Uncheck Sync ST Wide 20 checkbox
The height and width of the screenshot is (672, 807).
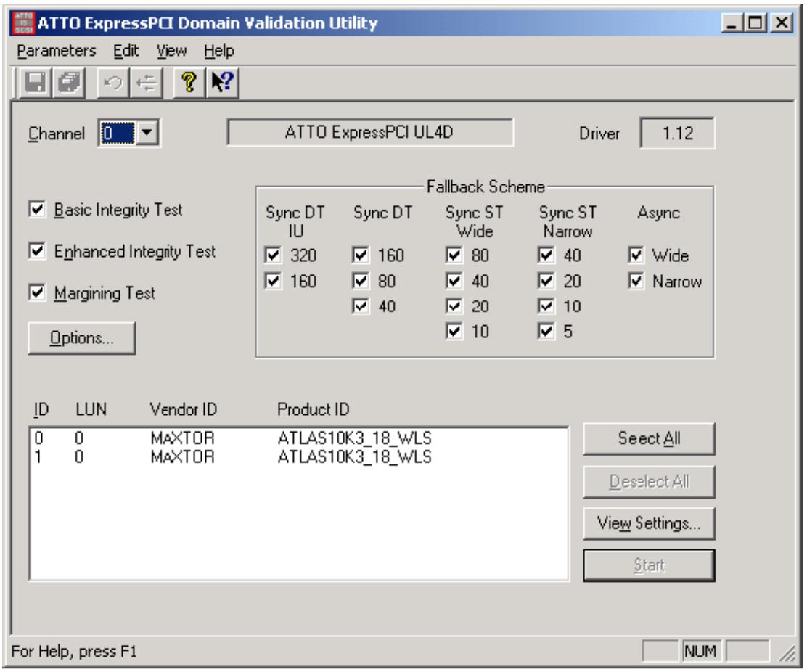pos(454,306)
